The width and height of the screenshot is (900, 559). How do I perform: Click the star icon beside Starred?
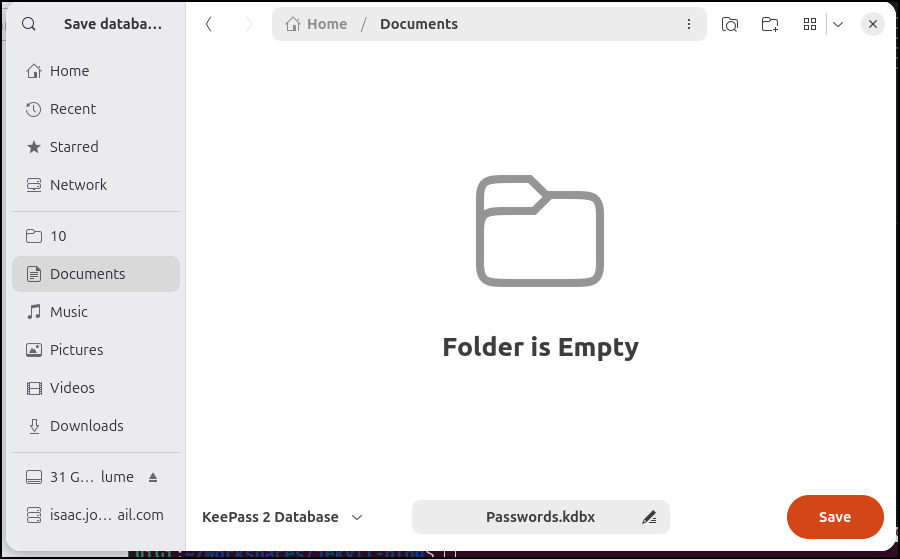34,147
